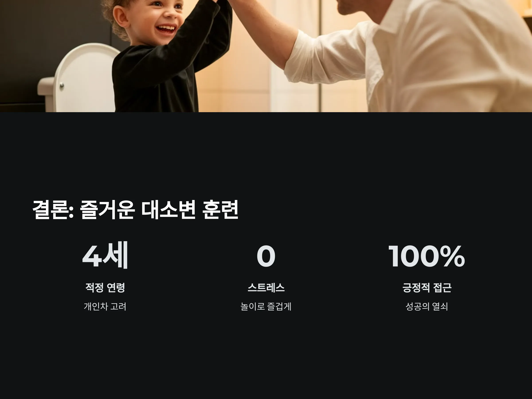Select the word "훈련" in the heading

click(220, 209)
